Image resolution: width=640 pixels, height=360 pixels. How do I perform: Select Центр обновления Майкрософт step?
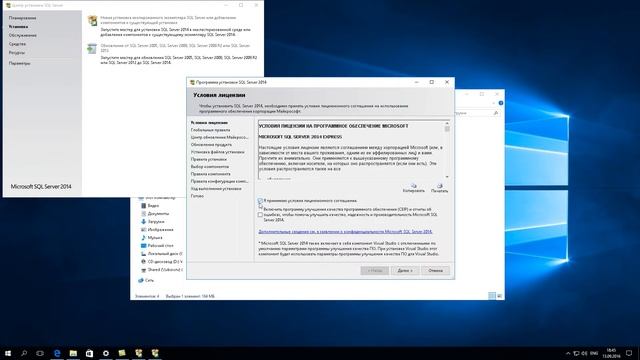219,137
